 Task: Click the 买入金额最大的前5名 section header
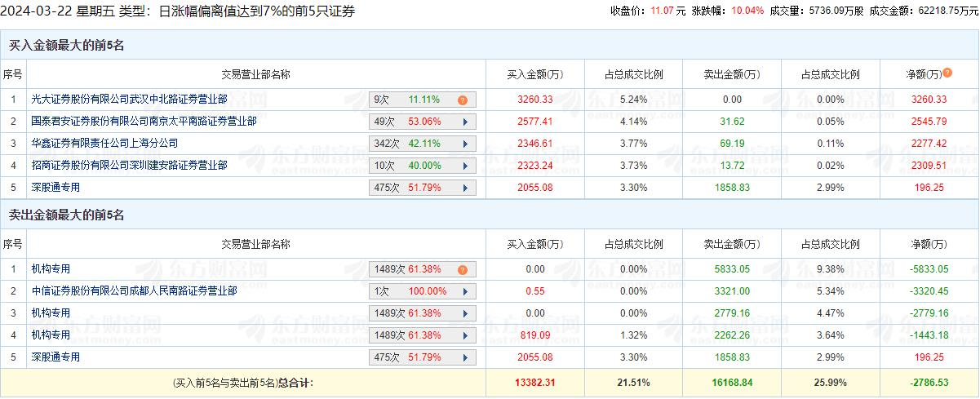66,46
